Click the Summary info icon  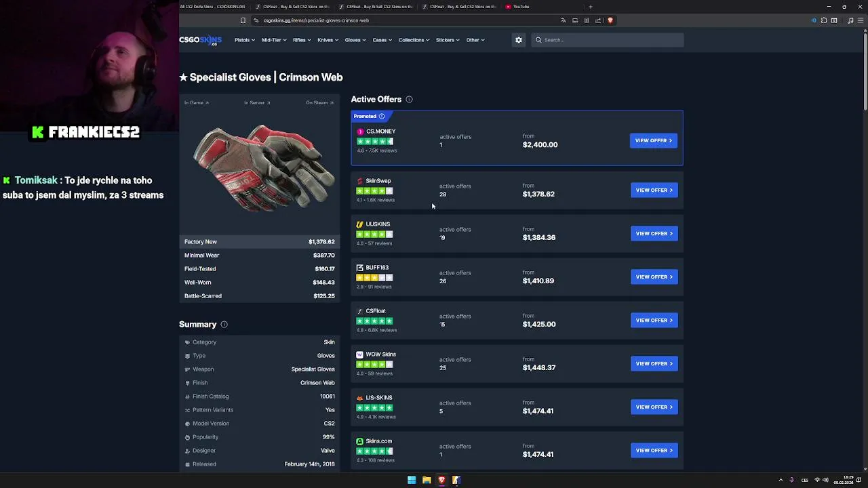224,325
